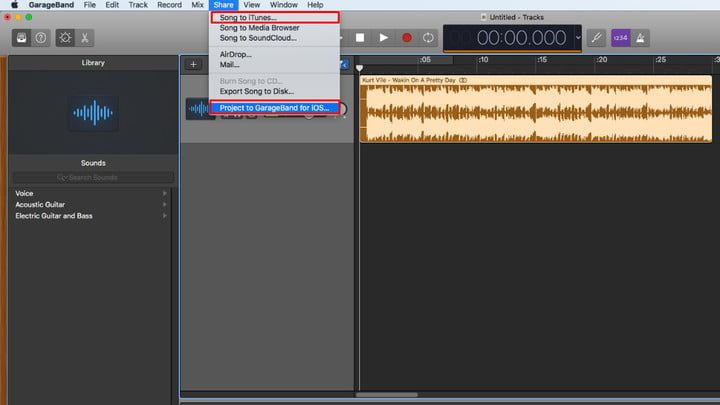
Task: Click the Search Sounds field
Action: [92, 178]
